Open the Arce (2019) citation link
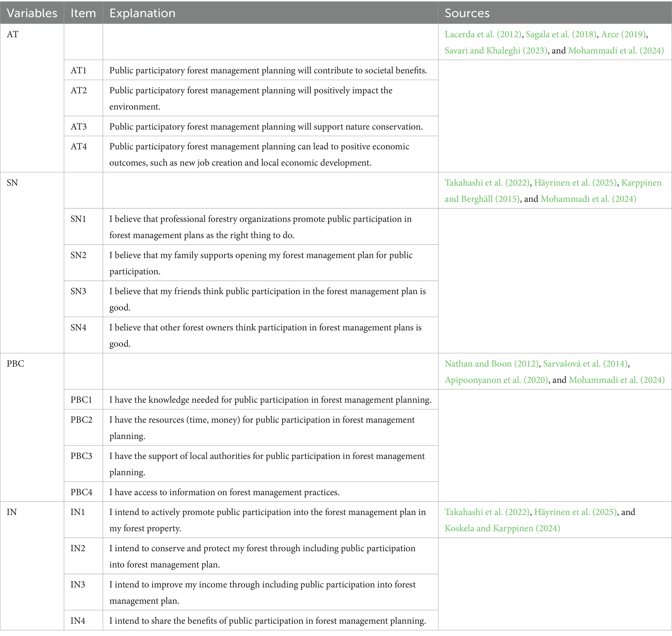Image resolution: width=672 pixels, height=636 pixels. (x=624, y=34)
